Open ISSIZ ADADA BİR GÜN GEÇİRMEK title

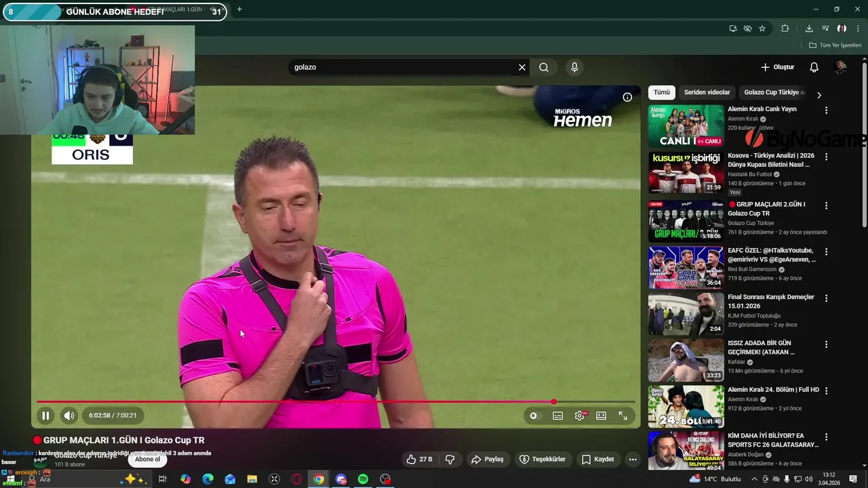761,348
